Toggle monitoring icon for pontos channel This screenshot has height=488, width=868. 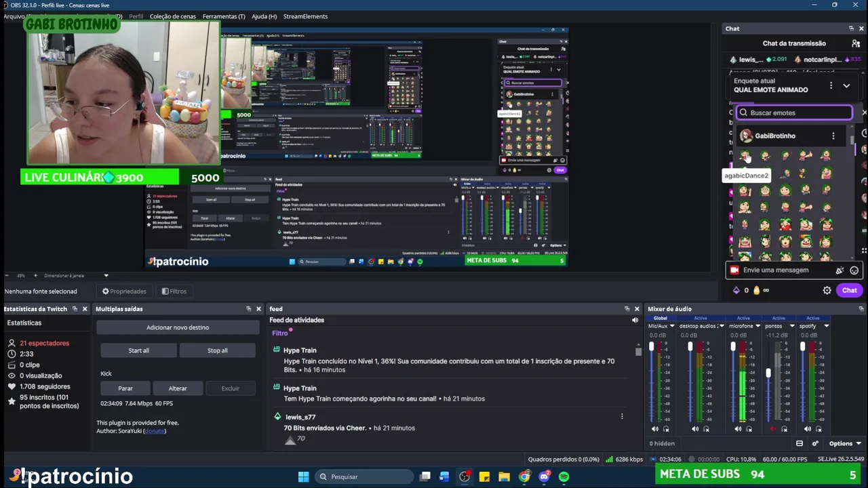[784, 429]
